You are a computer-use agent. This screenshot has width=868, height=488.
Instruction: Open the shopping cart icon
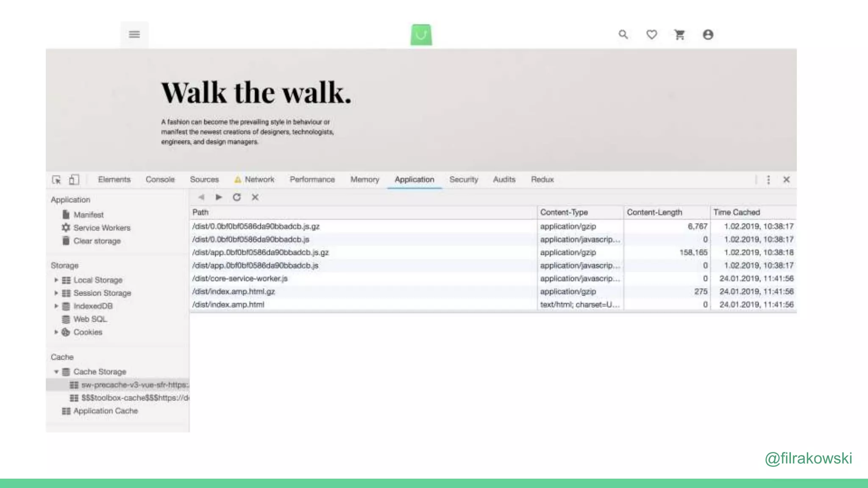[x=680, y=34]
